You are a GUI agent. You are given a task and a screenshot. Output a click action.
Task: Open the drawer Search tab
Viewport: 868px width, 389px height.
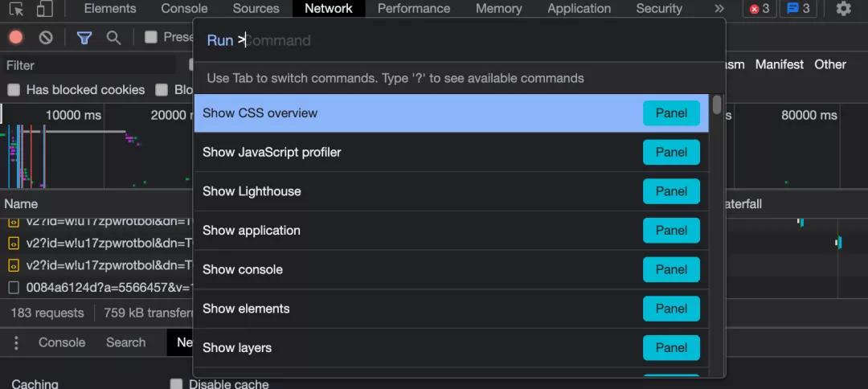click(x=125, y=342)
